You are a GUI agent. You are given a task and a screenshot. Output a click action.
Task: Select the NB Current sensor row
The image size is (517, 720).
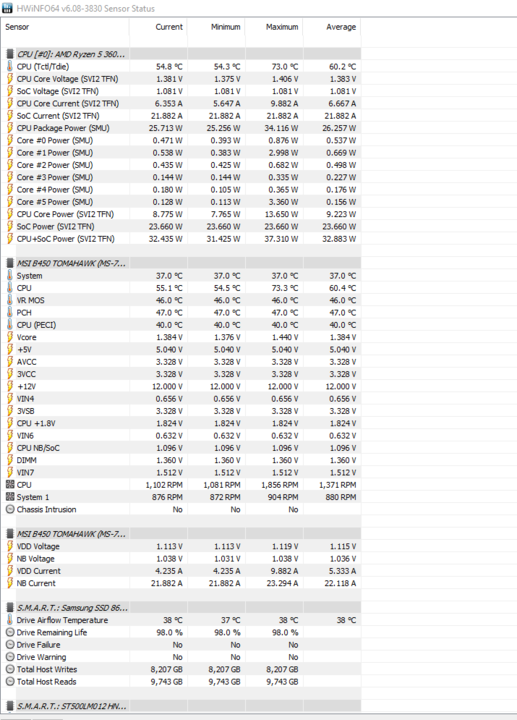pyautogui.click(x=181, y=583)
